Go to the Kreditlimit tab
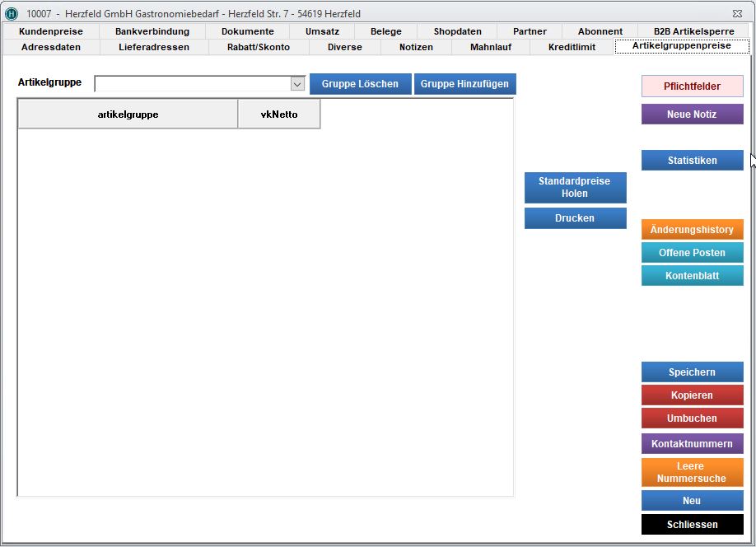The image size is (756, 547). pyautogui.click(x=572, y=47)
